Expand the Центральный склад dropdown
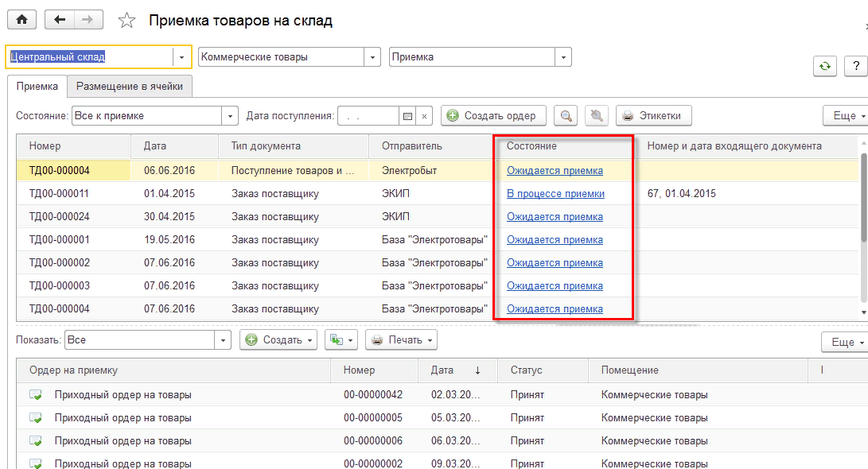This screenshot has width=868, height=469. pos(182,57)
